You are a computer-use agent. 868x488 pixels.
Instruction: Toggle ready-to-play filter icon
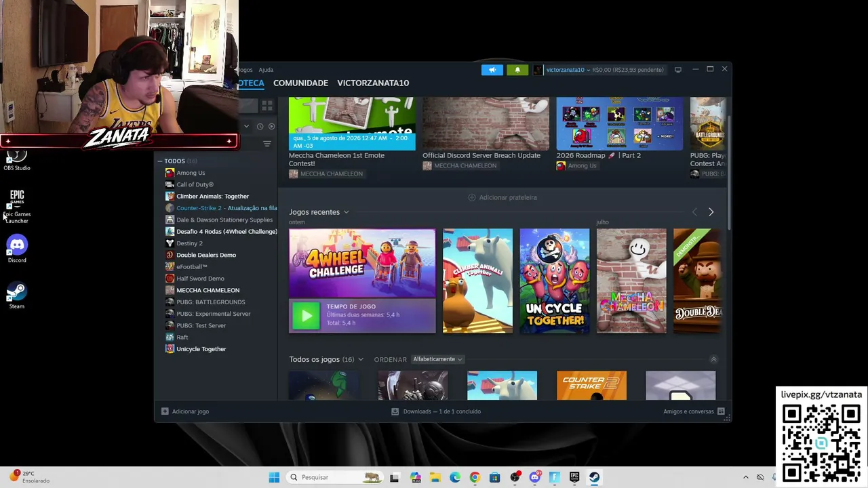point(271,126)
